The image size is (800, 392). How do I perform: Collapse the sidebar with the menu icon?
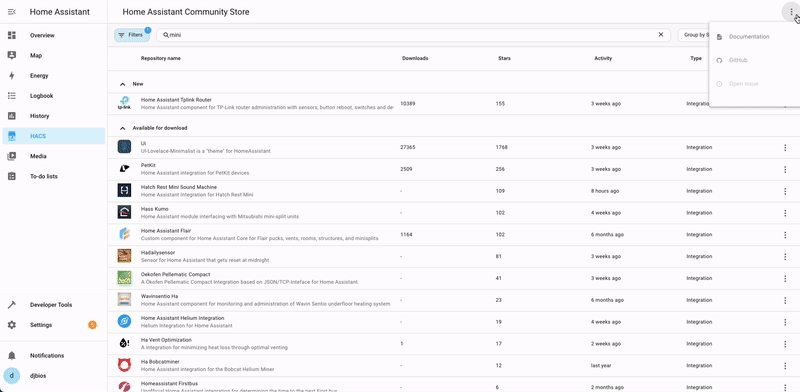[x=12, y=12]
